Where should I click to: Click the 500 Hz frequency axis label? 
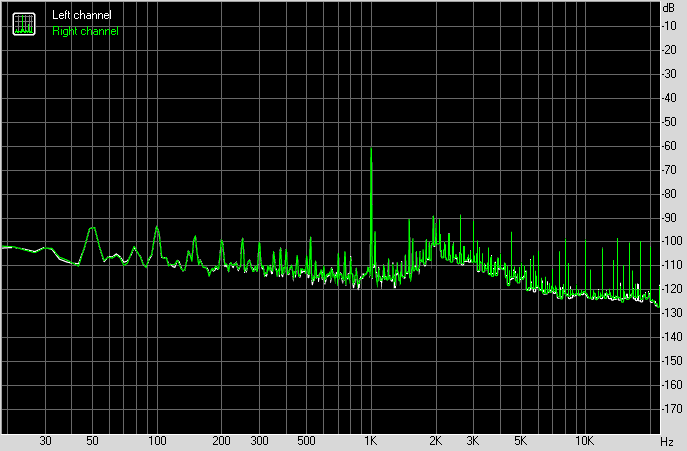(x=306, y=441)
